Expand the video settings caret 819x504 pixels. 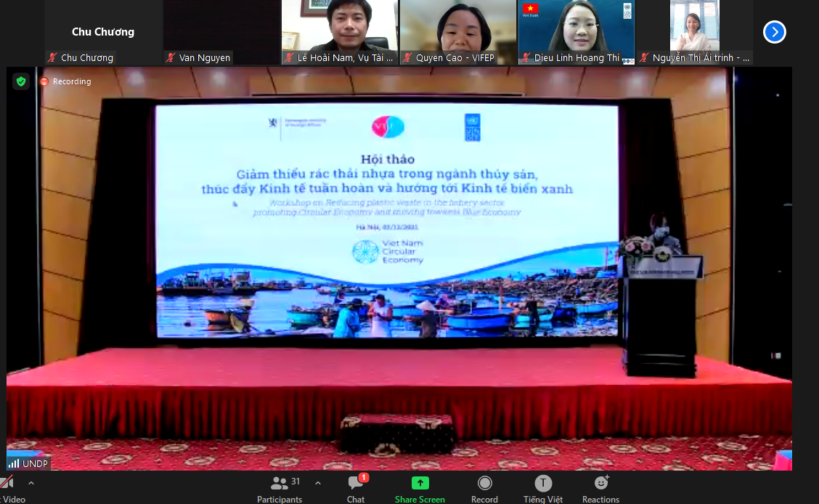30,483
